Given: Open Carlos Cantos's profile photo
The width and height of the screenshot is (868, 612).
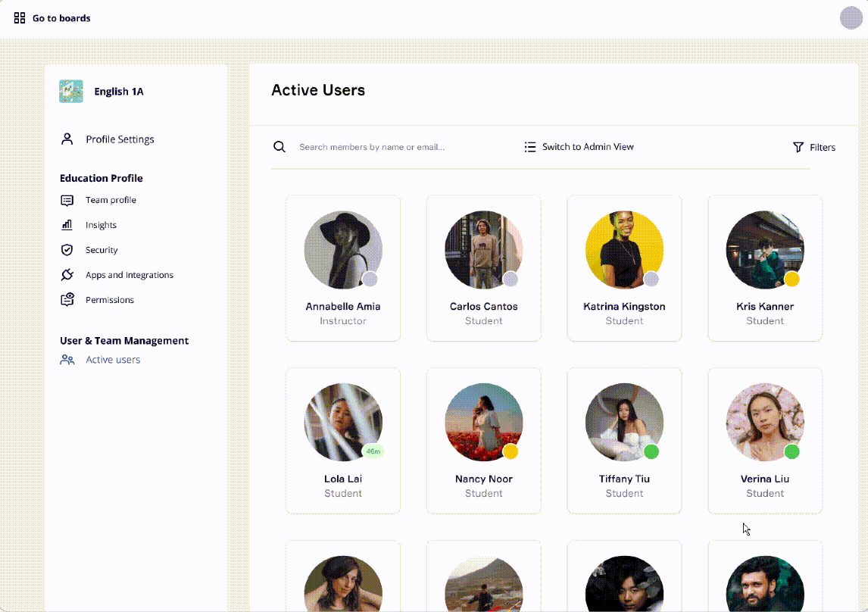Looking at the screenshot, I should (x=483, y=249).
